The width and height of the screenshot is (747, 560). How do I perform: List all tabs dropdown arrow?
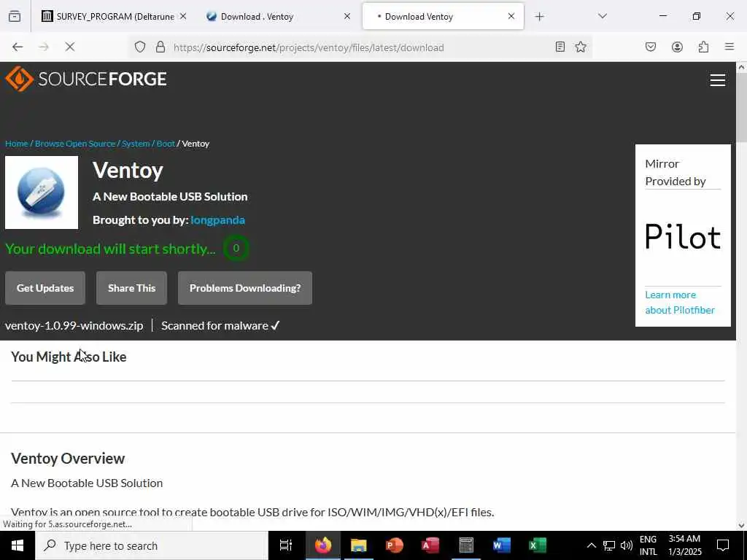[x=602, y=16]
